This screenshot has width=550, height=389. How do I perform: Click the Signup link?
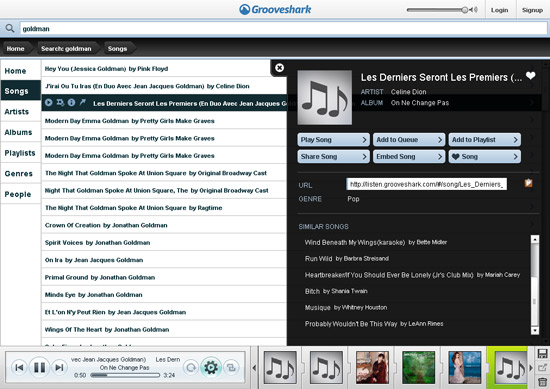(532, 10)
